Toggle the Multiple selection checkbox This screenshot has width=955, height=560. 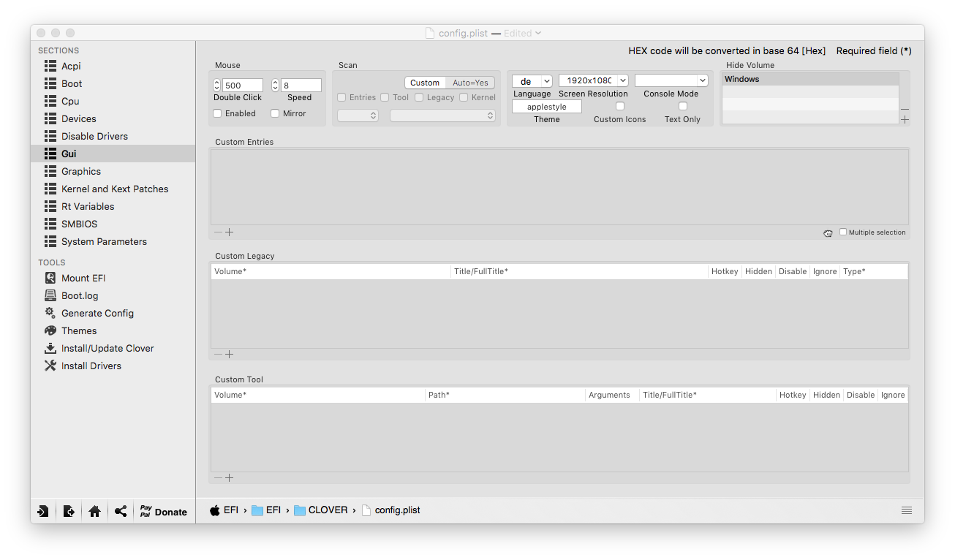[x=843, y=232]
